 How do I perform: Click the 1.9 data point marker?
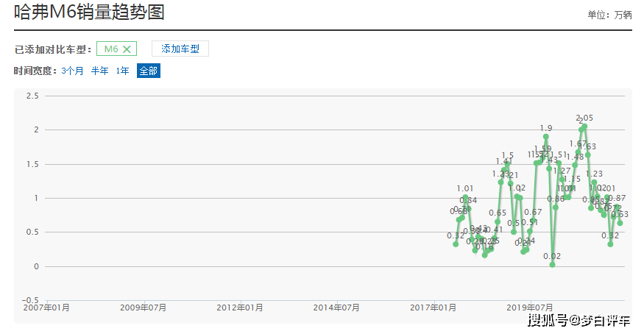point(546,137)
